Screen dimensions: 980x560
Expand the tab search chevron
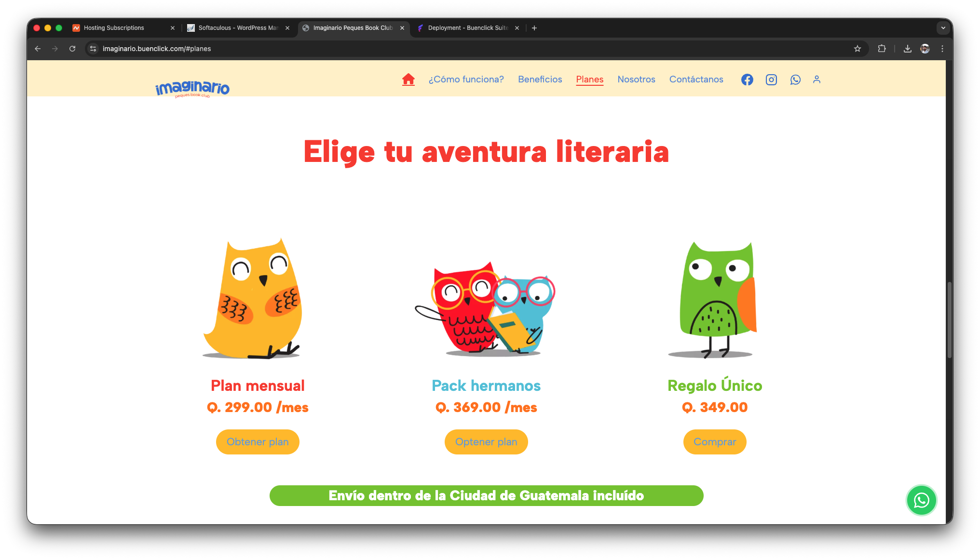pyautogui.click(x=943, y=28)
